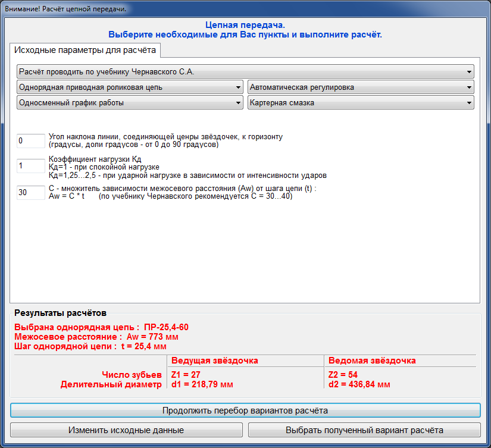Viewport: 491px width, 448px height.
Task: Open the Автоматическая регулировка dropdown
Action: click(x=361, y=87)
